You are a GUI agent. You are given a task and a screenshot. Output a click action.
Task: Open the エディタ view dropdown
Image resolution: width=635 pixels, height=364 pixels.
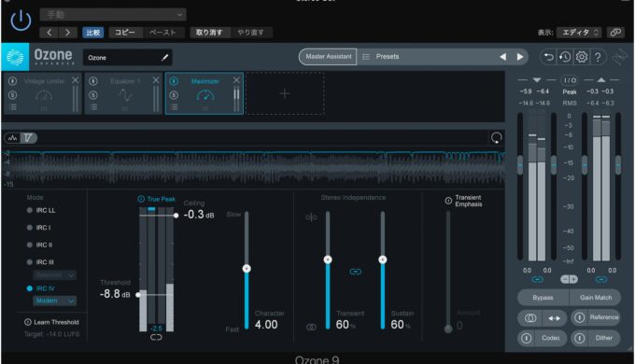pos(579,33)
